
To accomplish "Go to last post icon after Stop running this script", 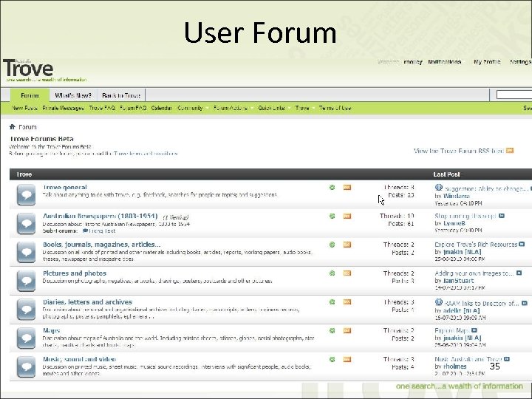I will click(x=502, y=216).
